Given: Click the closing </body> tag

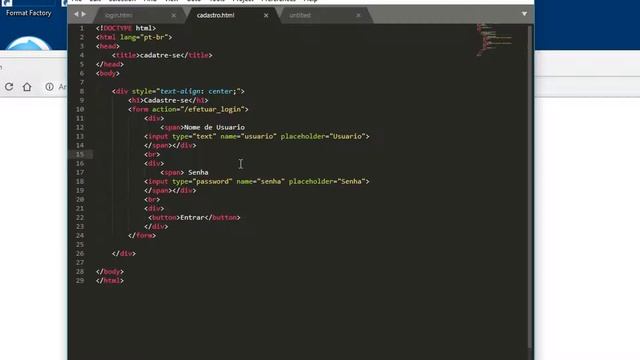Looking at the screenshot, I should point(110,271).
